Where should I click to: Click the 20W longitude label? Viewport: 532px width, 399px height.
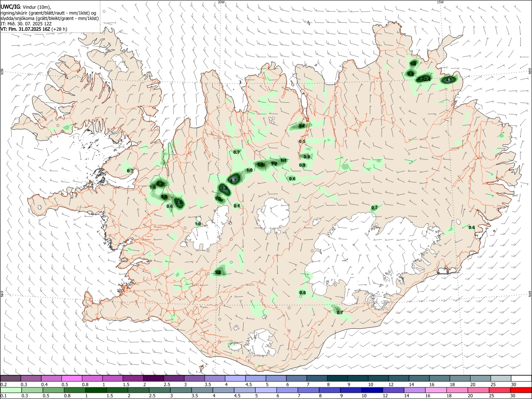pyautogui.click(x=222, y=2)
